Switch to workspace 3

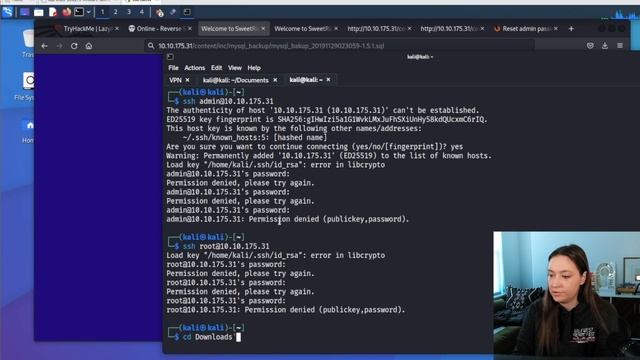[129, 12]
